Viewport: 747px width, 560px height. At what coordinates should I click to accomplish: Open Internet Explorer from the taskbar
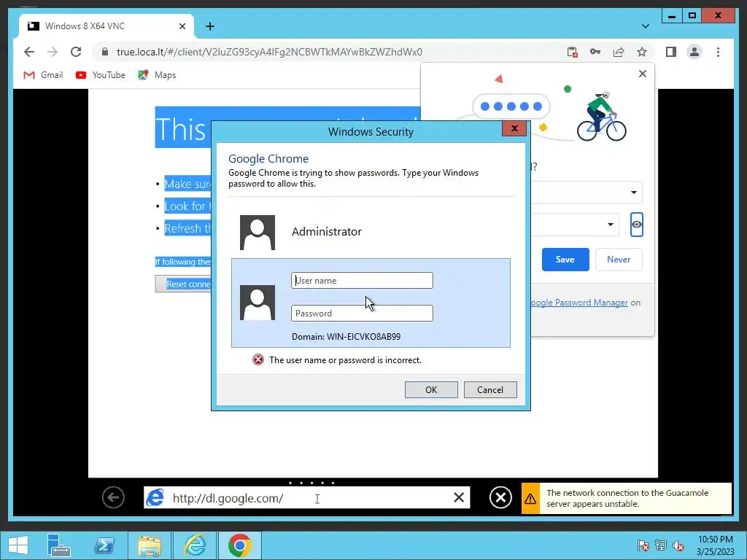pos(195,545)
